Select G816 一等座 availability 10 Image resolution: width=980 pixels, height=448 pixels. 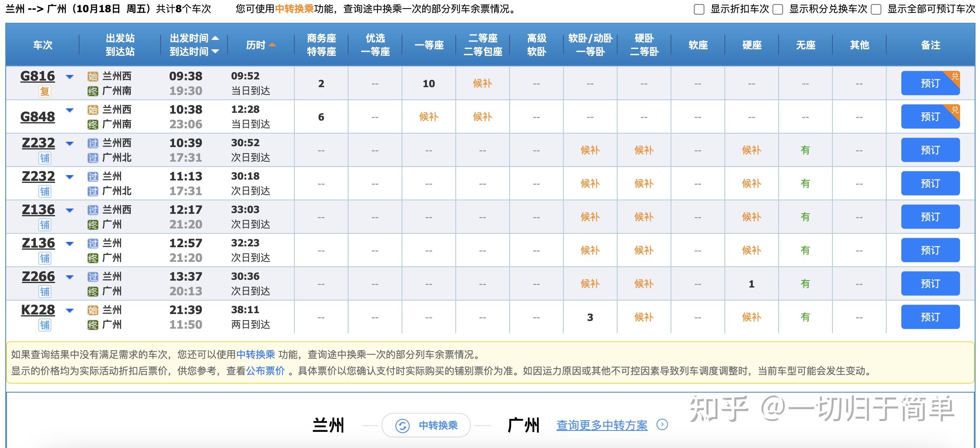tap(429, 83)
